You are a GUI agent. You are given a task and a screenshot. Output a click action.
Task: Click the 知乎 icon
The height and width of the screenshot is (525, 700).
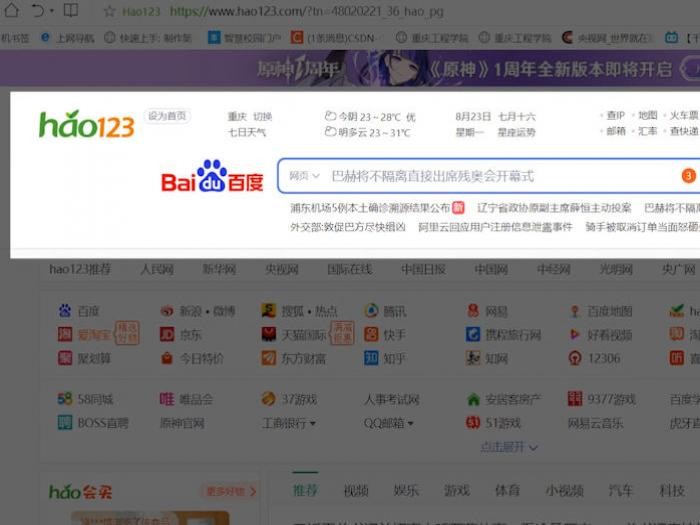[x=371, y=358]
